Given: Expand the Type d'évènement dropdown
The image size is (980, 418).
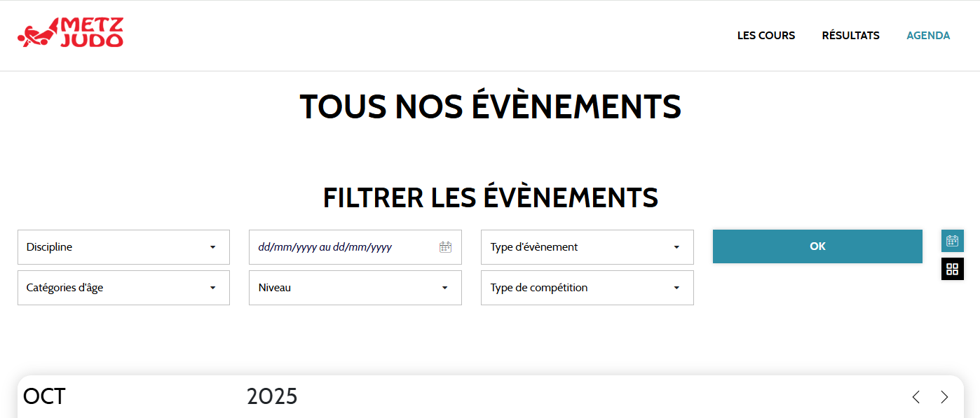Looking at the screenshot, I should (x=587, y=247).
